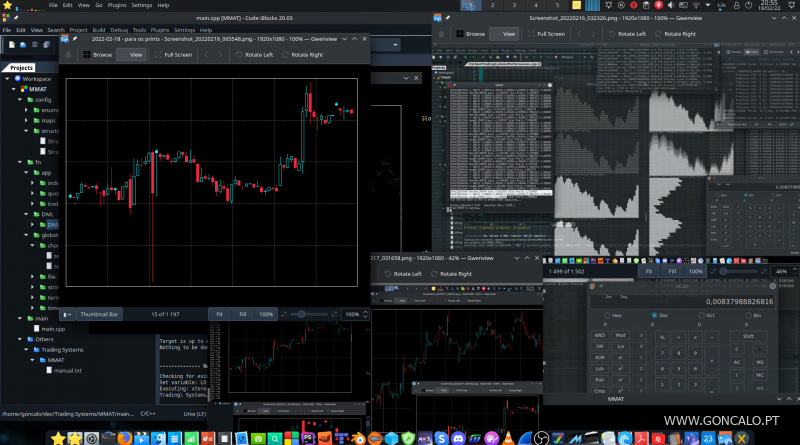Open main.cpp in the project tree
800x445 pixels.
coord(53,328)
